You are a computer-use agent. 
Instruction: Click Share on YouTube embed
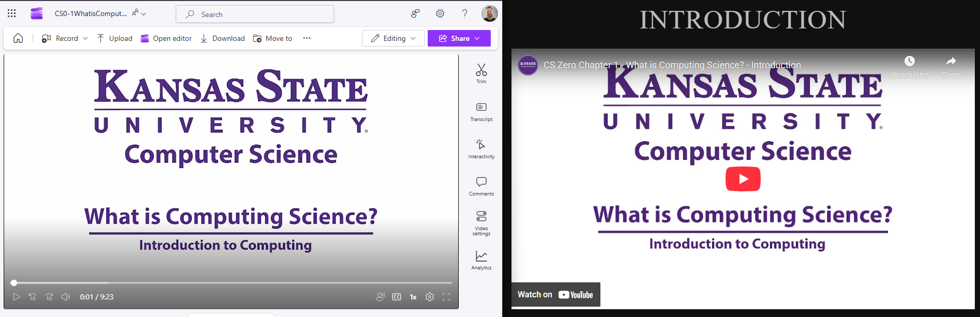[x=951, y=67]
